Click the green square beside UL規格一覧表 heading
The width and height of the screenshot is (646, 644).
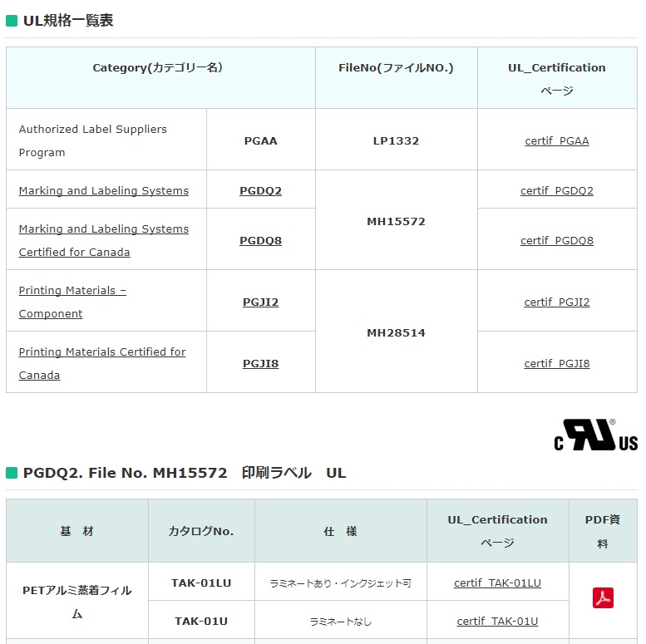coord(12,21)
